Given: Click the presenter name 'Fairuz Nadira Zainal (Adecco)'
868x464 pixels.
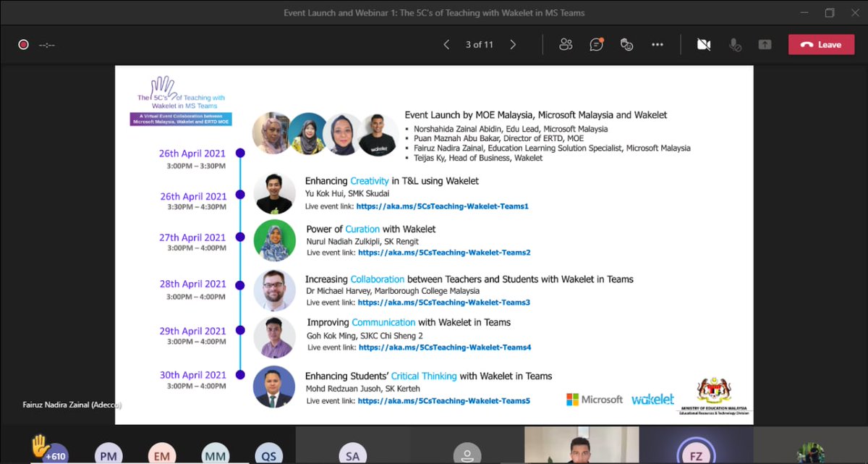Looking at the screenshot, I should pos(72,405).
